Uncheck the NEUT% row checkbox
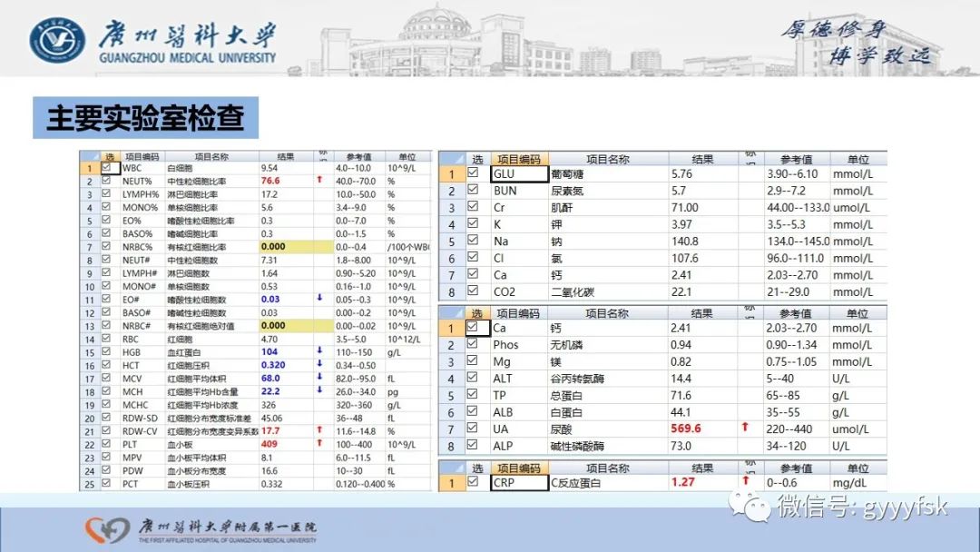980x552 pixels. 106,180
